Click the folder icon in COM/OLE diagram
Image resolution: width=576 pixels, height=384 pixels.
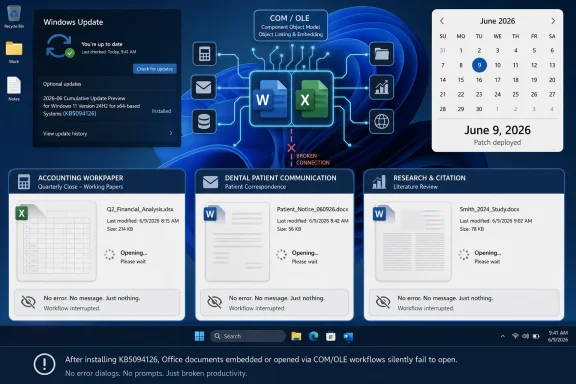[382, 54]
